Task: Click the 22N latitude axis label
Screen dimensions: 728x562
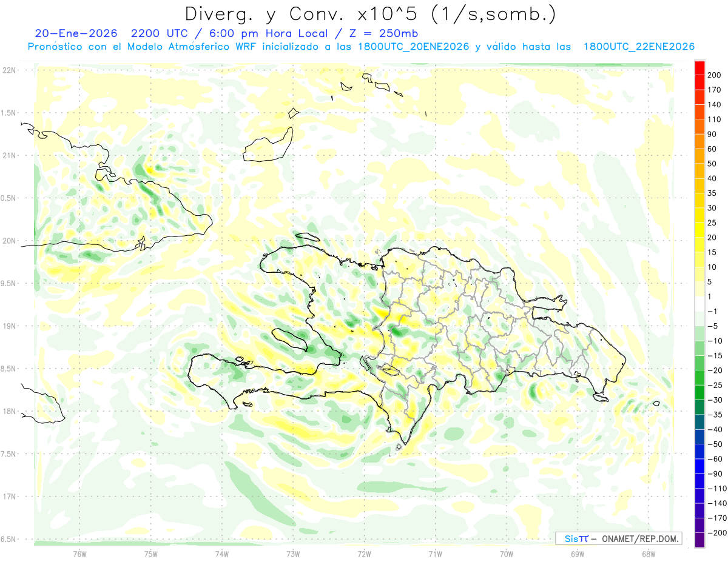Action: pos(8,70)
